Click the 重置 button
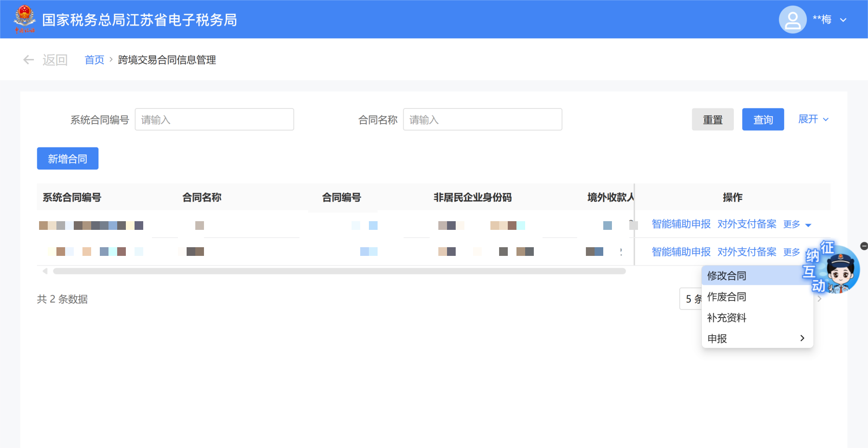Screen dimensions: 868x448 pos(713,120)
